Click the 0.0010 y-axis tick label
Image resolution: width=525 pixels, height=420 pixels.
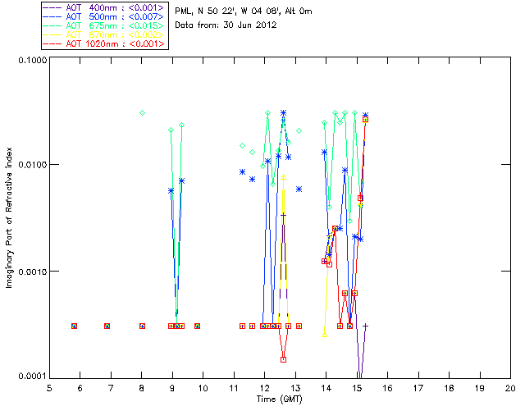pos(33,272)
